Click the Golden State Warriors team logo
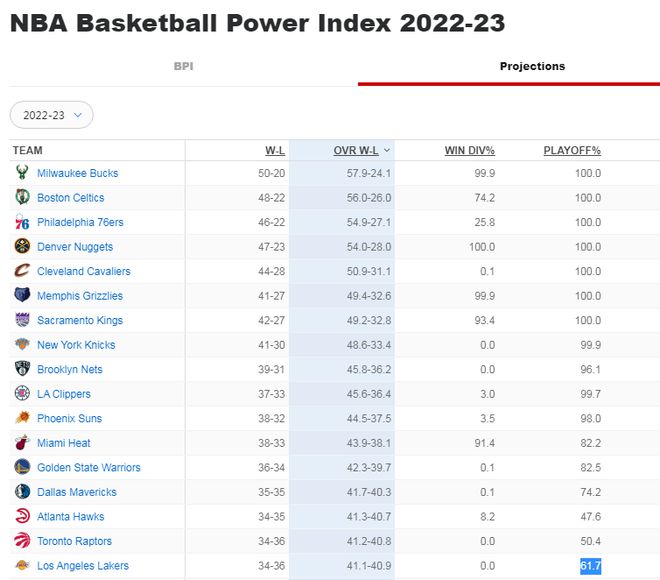Screen dimensions: 660x580 pos(22,467)
